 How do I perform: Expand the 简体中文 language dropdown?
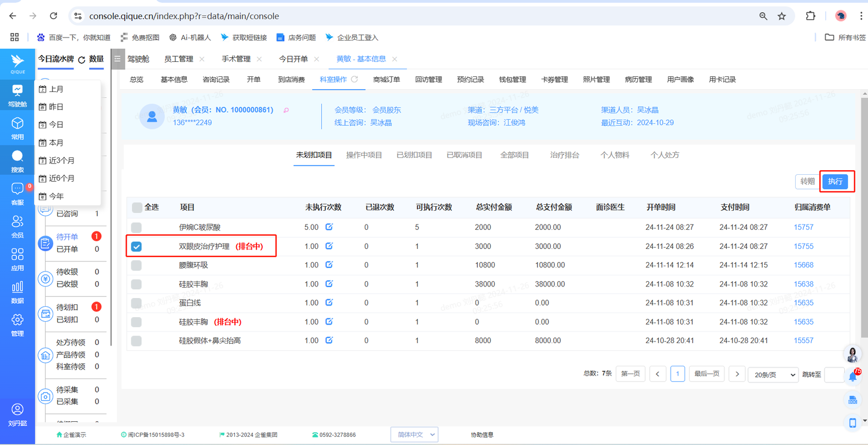coord(414,435)
